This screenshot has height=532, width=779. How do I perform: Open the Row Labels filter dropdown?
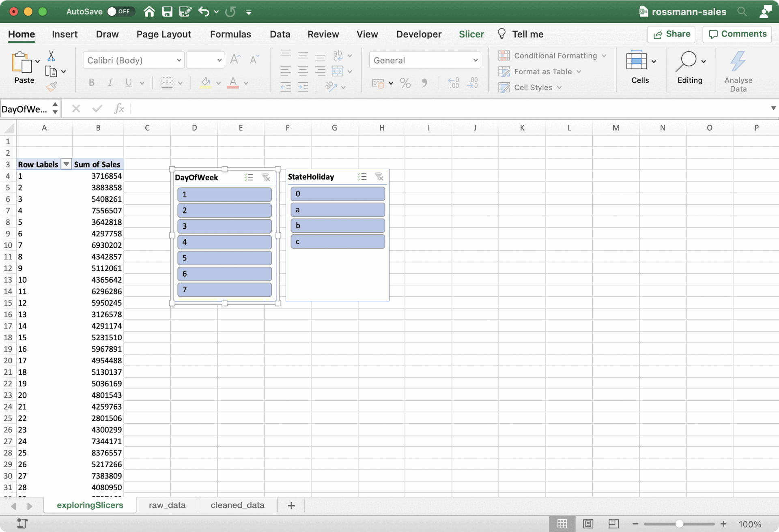pyautogui.click(x=66, y=164)
